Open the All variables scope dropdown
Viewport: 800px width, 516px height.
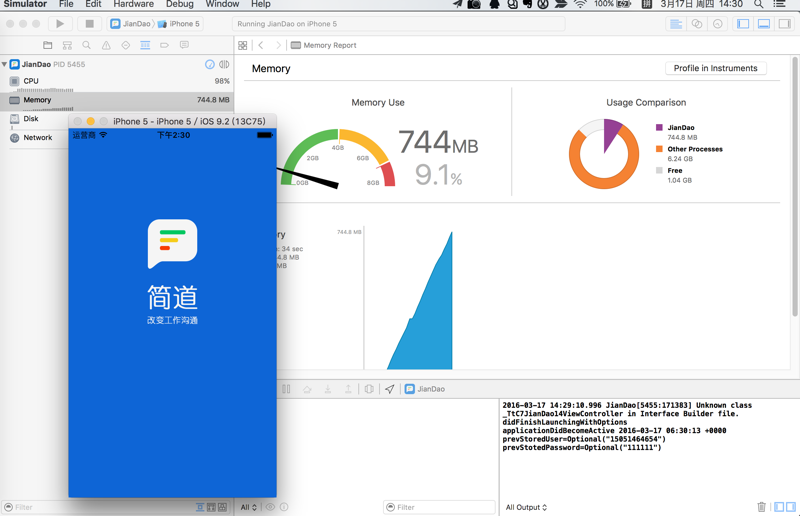(x=248, y=507)
